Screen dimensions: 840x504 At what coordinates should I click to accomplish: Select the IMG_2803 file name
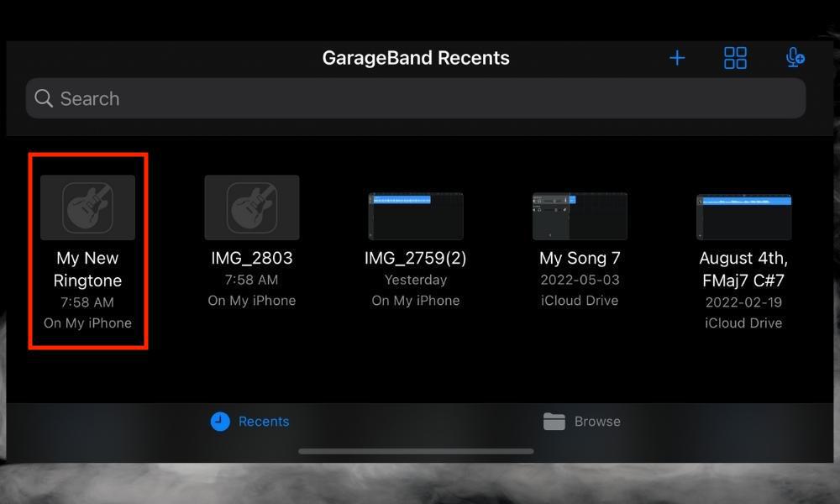coord(252,258)
